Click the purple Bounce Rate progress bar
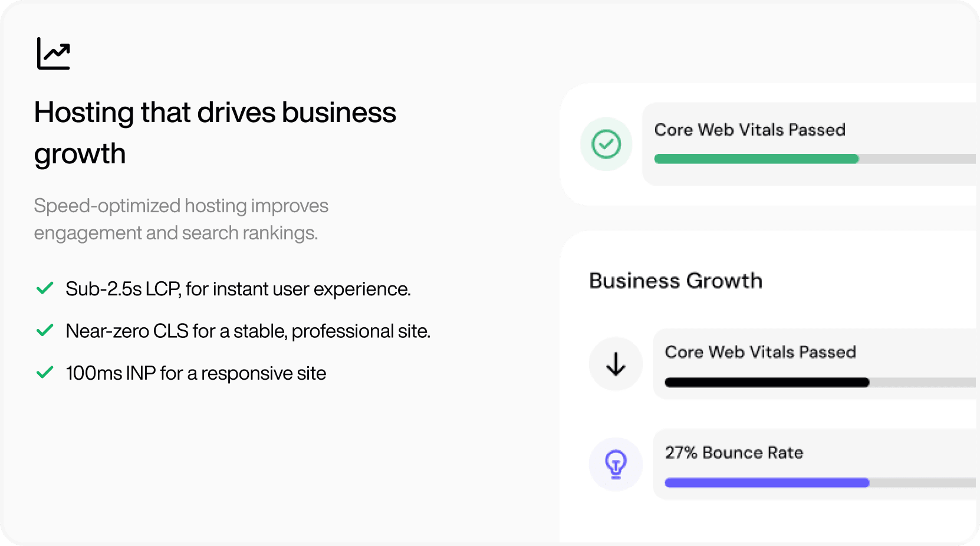This screenshot has height=546, width=980. tap(767, 483)
